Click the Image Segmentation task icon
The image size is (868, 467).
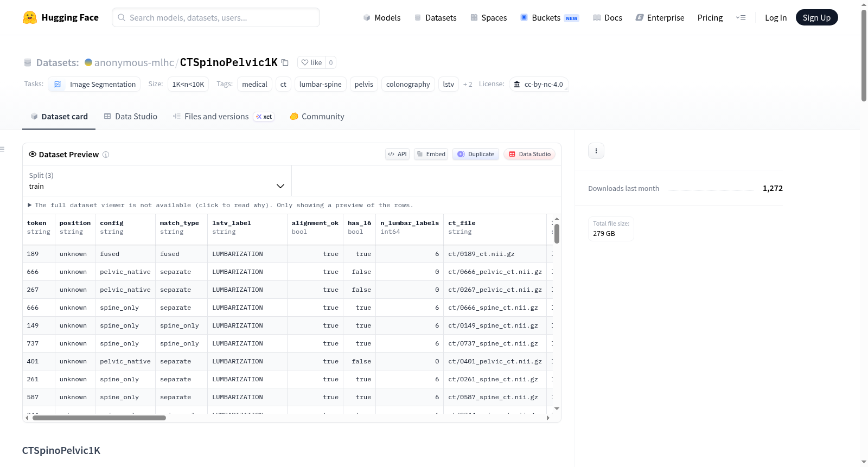(x=58, y=84)
